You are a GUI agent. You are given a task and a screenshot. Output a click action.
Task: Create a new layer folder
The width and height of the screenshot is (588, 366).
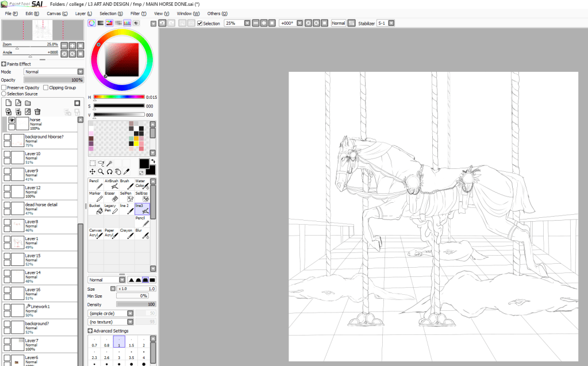click(28, 103)
